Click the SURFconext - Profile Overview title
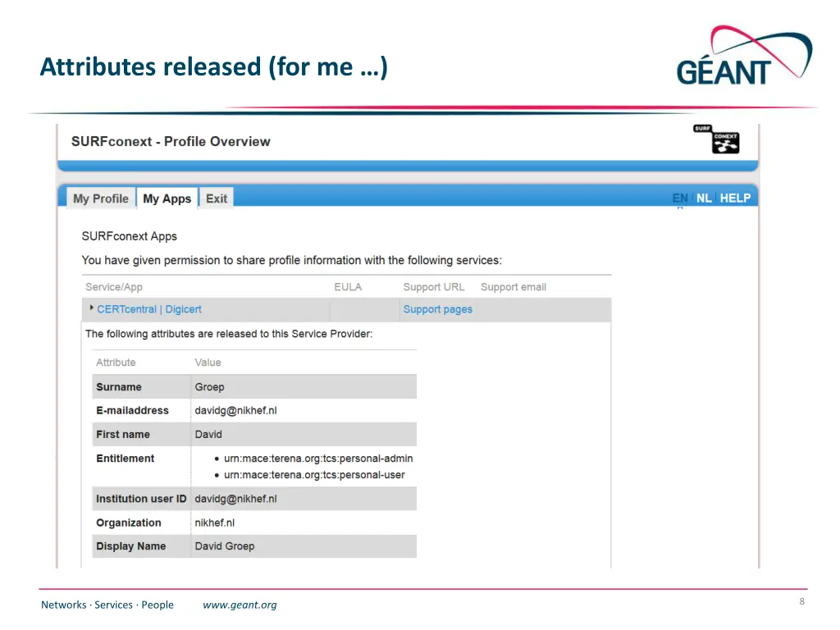The height and width of the screenshot is (630, 840). tap(171, 141)
